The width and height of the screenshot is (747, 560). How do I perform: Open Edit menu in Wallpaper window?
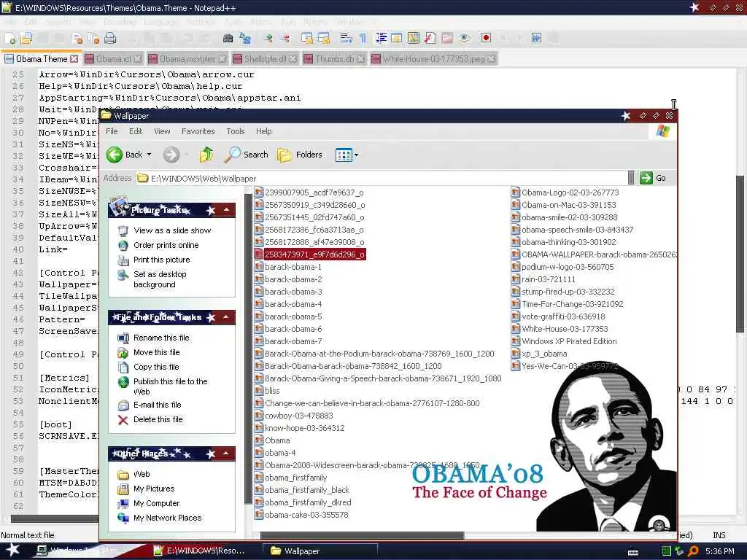136,131
